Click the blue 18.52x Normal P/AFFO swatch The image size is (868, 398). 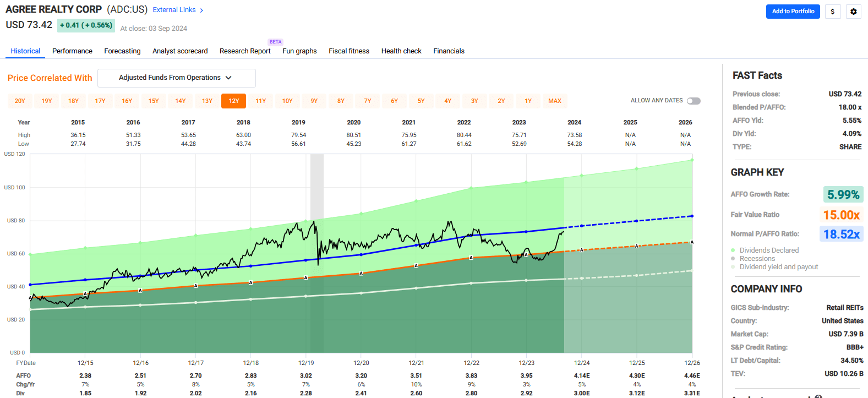(842, 235)
